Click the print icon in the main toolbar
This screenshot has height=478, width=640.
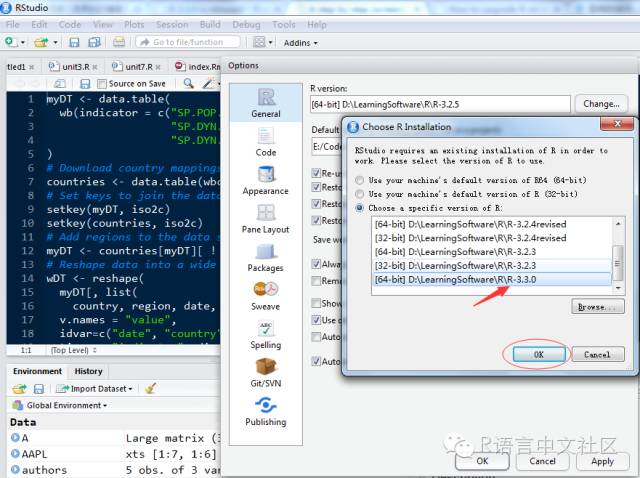pyautogui.click(x=119, y=42)
